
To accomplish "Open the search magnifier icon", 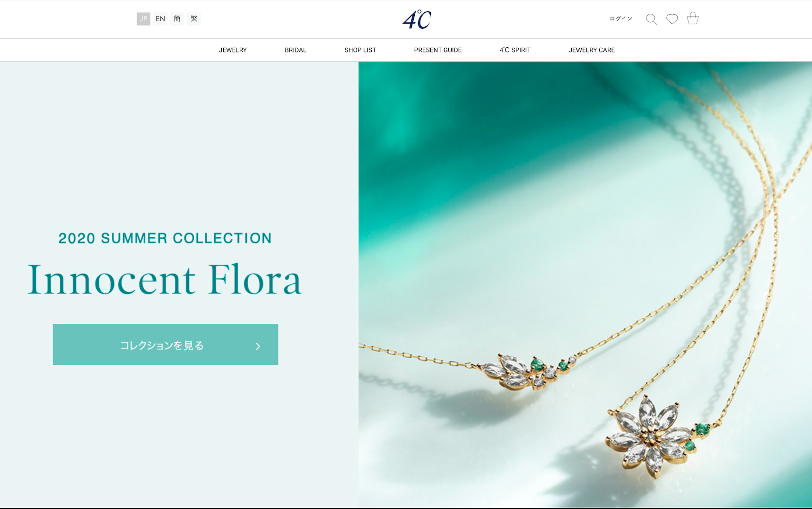I will 651,19.
